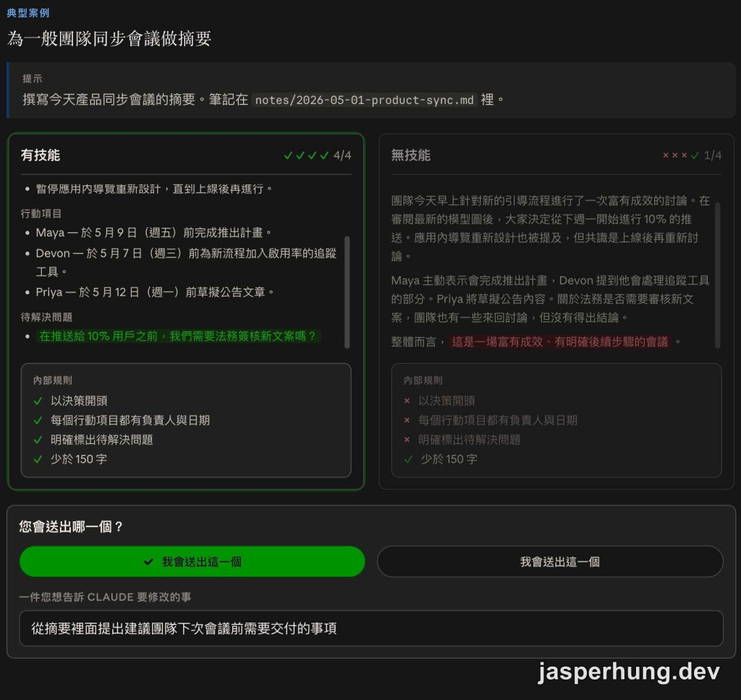This screenshot has height=700, width=741.
Task: Click the check icon beside 少於 150 字 in 有技能
Action: (38, 459)
